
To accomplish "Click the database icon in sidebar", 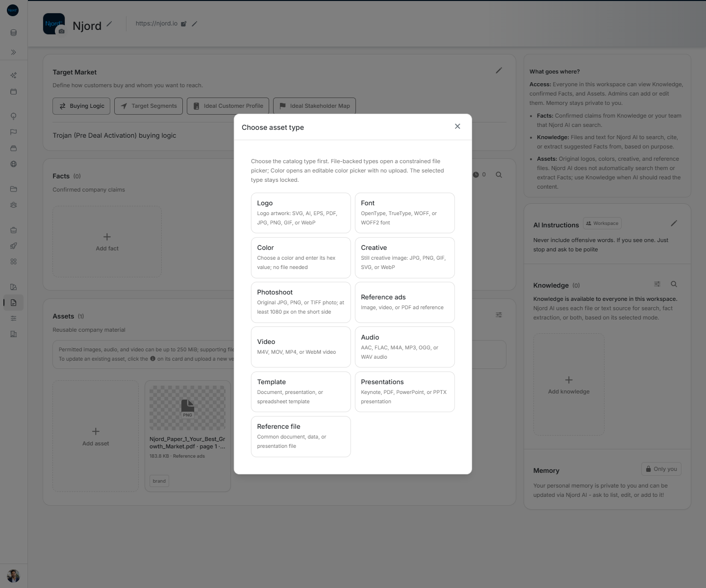I will (14, 33).
